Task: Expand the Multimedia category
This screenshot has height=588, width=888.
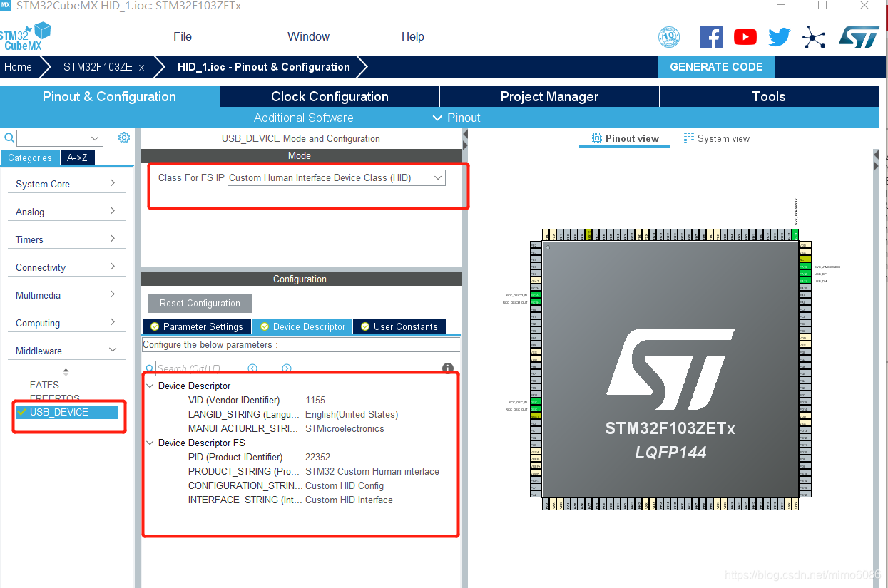Action: tap(66, 295)
